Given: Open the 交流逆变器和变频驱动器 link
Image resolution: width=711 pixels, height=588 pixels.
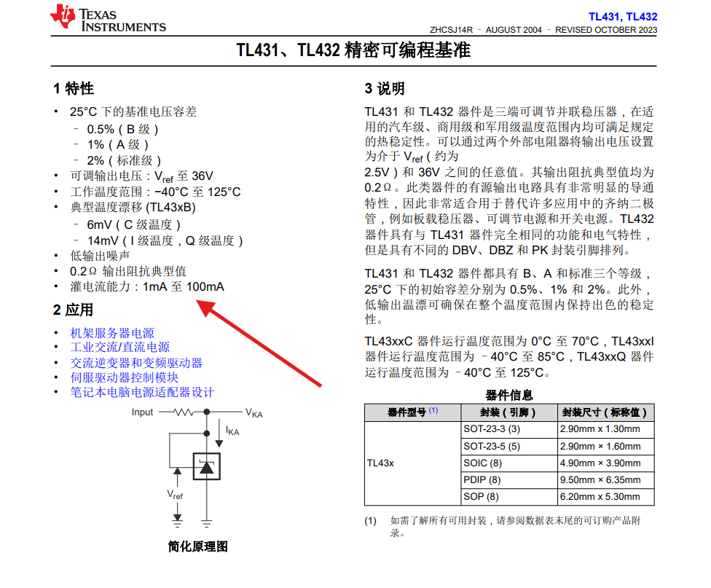Looking at the screenshot, I should click(136, 363).
